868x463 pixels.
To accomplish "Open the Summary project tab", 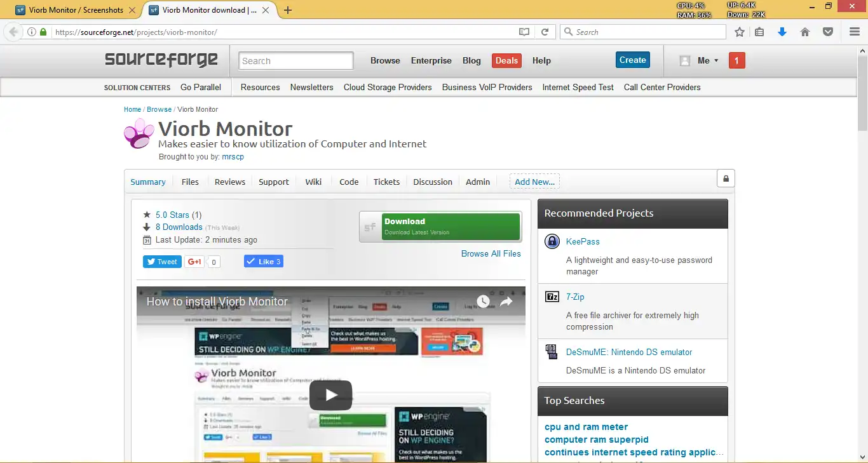I will click(148, 182).
